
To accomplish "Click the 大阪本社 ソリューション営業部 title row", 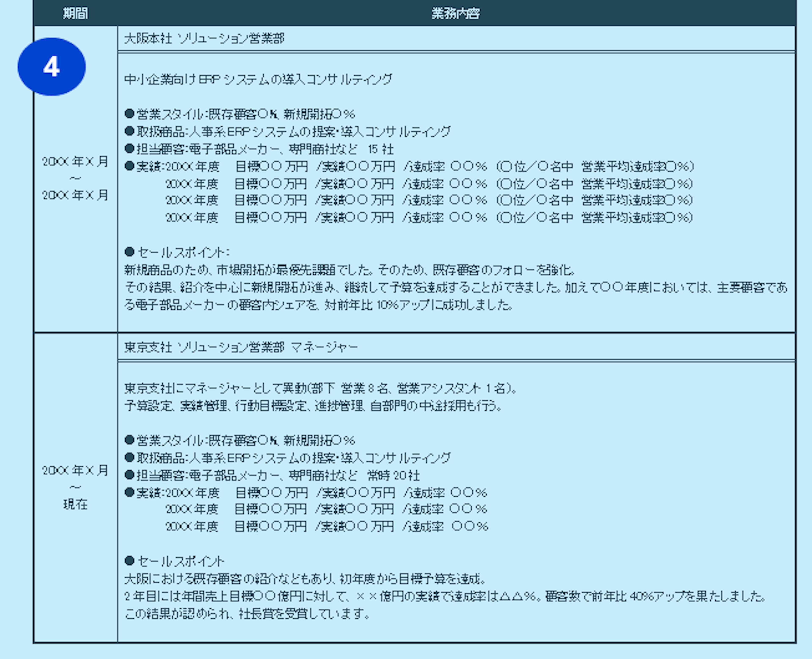I will 205,38.
